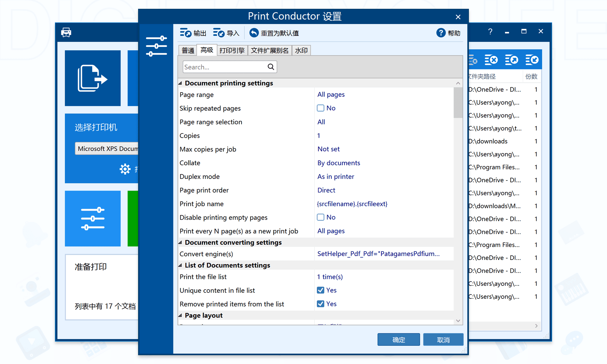This screenshot has width=607, height=364.
Task: Click the magnifier icon in the search box
Action: tap(271, 67)
